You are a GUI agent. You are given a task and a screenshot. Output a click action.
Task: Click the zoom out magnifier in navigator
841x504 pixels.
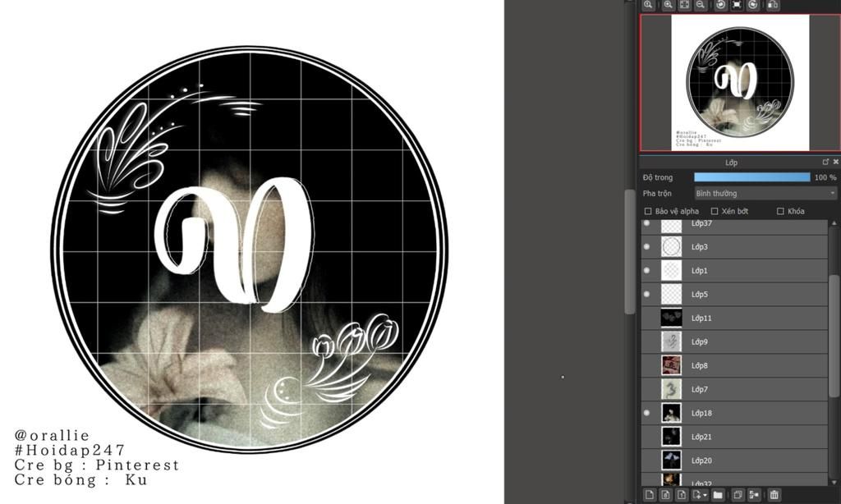[700, 4]
